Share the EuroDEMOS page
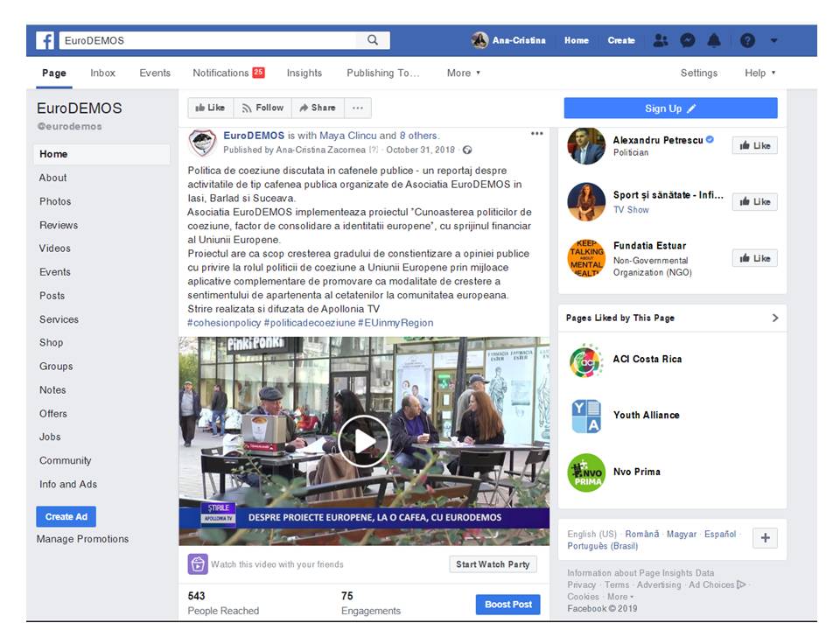 tap(318, 108)
